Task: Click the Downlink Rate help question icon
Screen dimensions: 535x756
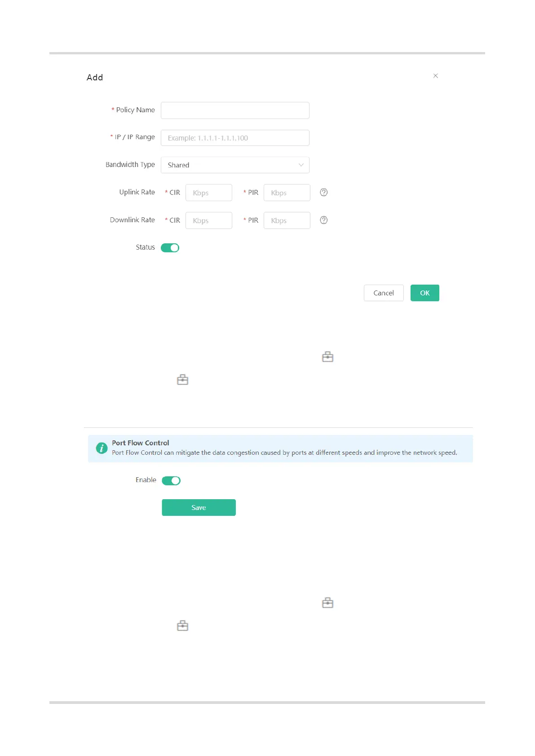Action: (x=323, y=220)
